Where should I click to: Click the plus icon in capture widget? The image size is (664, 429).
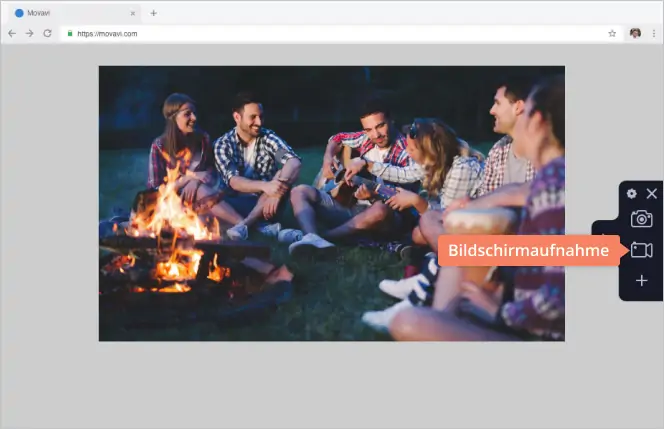[x=642, y=280]
